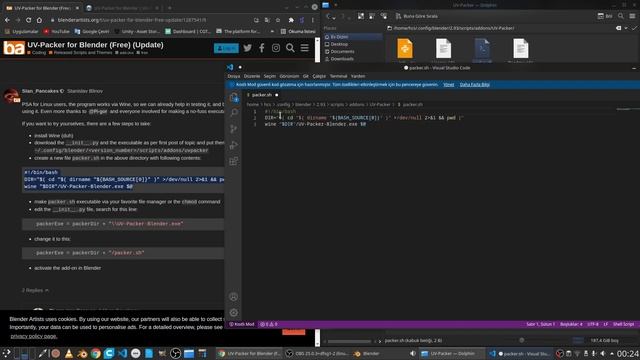
Task: Click the Twitter icon on Blender Artists header
Action: click(247, 48)
